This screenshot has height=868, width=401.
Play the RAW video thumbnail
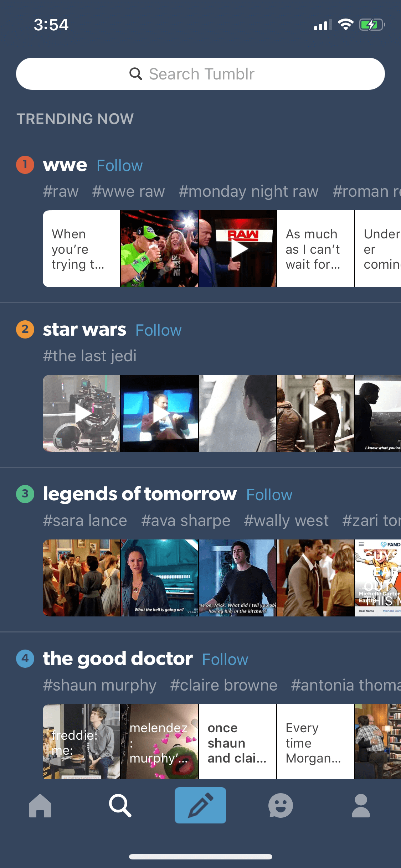tap(237, 249)
